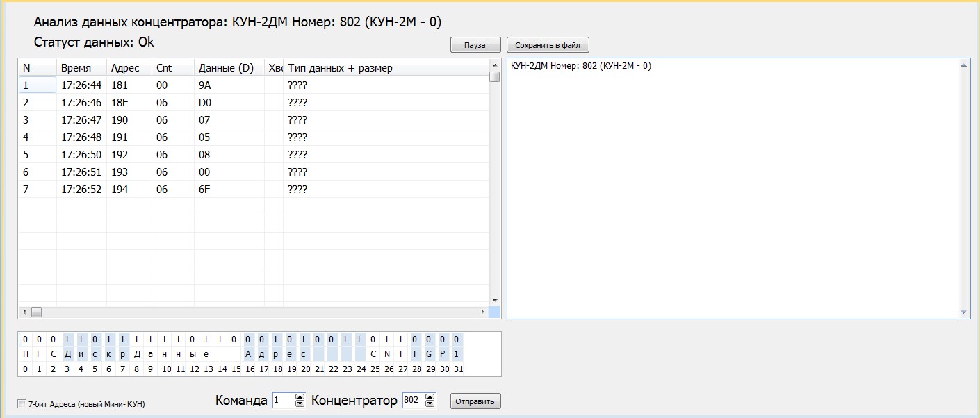
Task: Send the command with Отправить
Action: (x=475, y=401)
